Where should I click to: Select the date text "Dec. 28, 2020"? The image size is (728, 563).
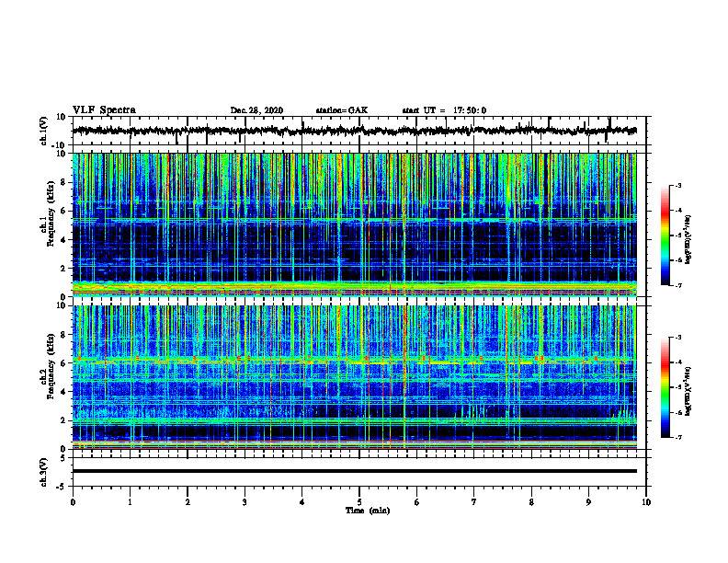pos(256,110)
